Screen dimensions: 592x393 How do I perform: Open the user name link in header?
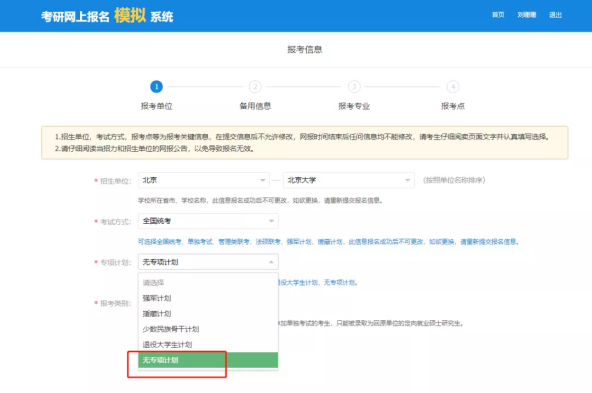click(527, 15)
